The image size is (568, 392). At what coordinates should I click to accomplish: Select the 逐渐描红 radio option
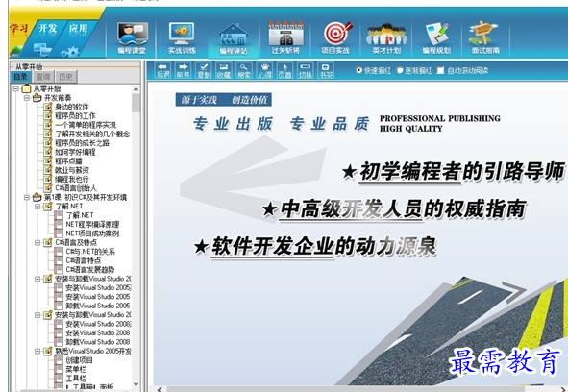[x=400, y=70]
